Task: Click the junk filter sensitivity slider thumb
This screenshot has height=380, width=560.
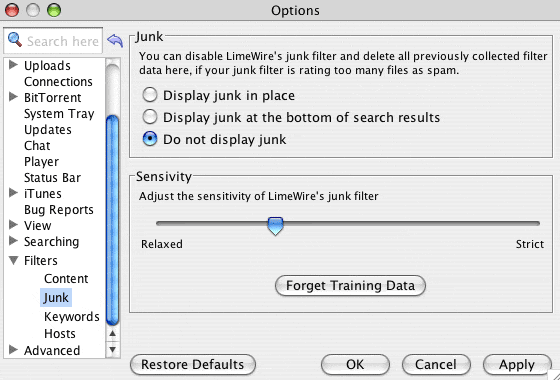Action: tap(275, 226)
